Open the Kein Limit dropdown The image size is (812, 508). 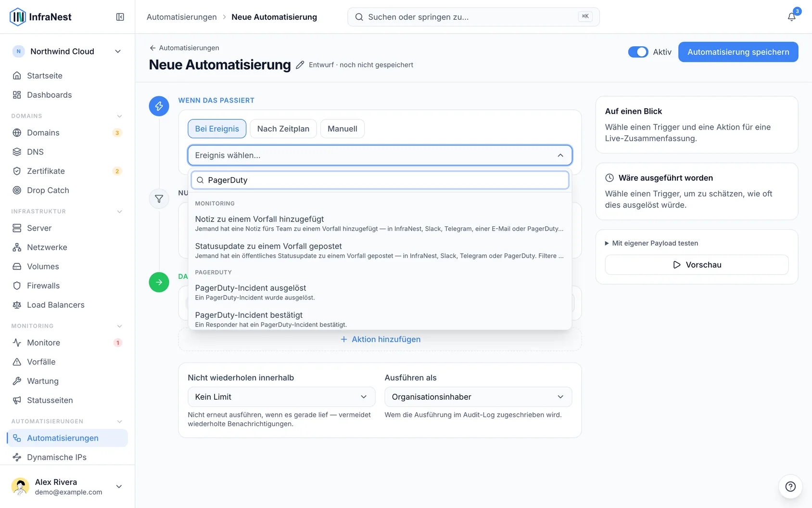click(x=281, y=397)
